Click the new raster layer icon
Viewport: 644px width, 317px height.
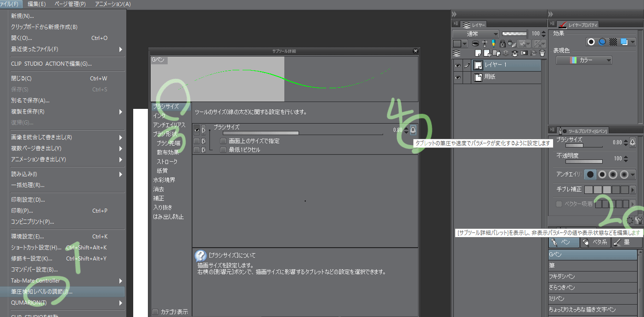coord(478,53)
